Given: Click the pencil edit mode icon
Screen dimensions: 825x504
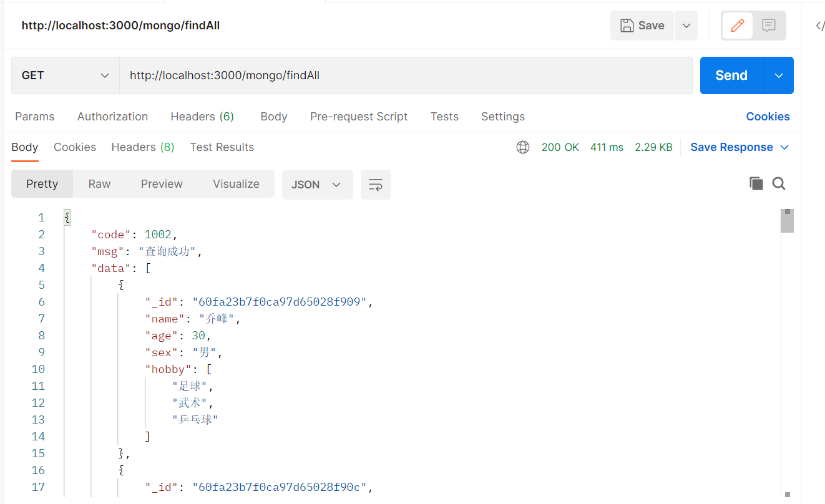Looking at the screenshot, I should [x=738, y=26].
